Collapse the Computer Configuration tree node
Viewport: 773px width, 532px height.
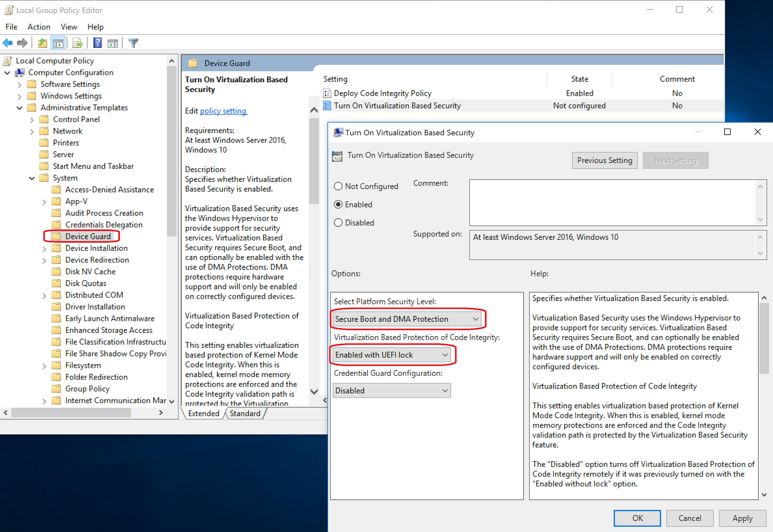(7, 72)
